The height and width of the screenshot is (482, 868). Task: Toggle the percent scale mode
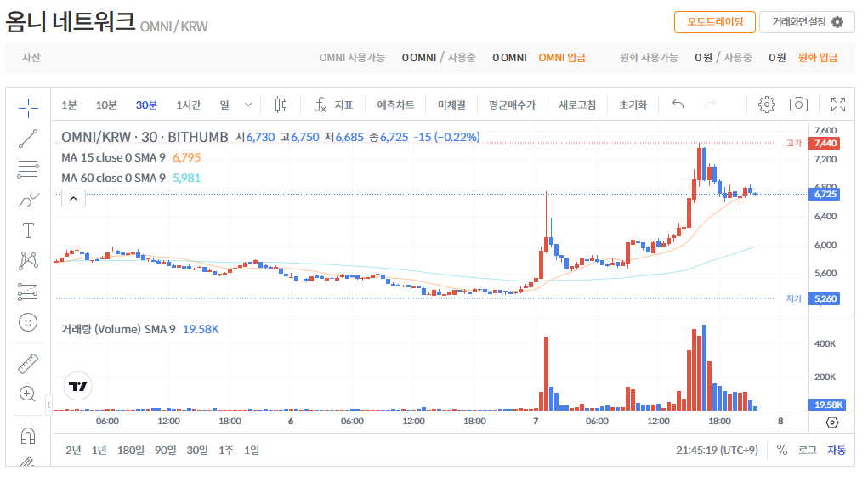(x=781, y=450)
